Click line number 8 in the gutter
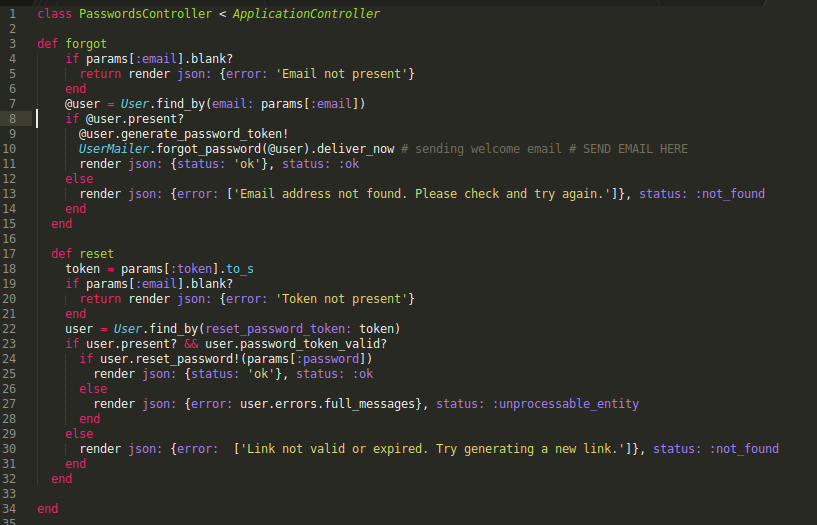Screen dimensions: 817x525 pos(13,119)
